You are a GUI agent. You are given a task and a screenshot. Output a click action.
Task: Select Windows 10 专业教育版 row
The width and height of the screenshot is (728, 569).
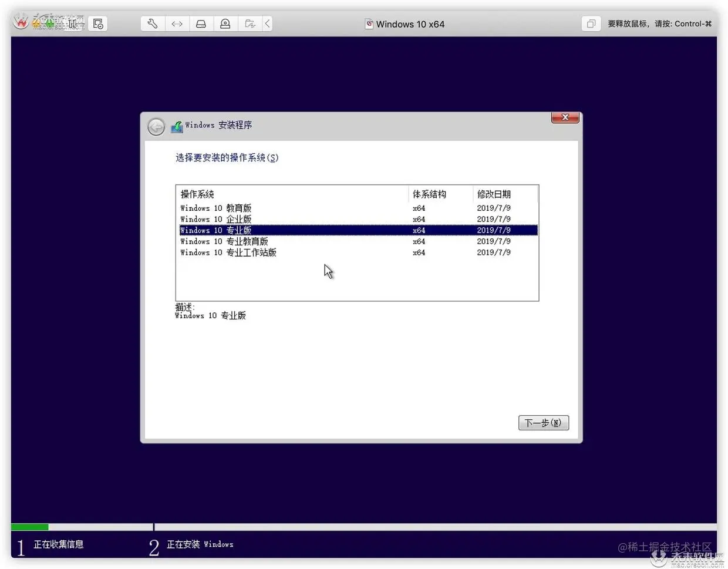click(x=358, y=241)
